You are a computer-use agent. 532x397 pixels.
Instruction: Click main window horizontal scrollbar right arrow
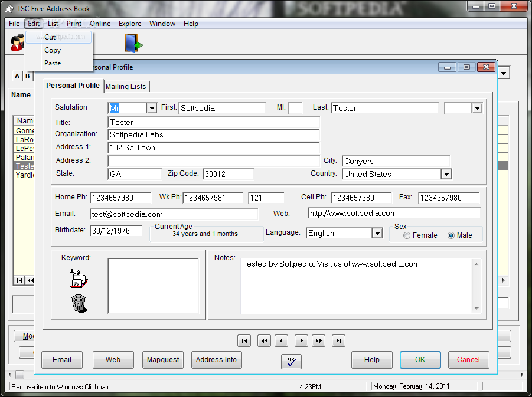(522, 375)
